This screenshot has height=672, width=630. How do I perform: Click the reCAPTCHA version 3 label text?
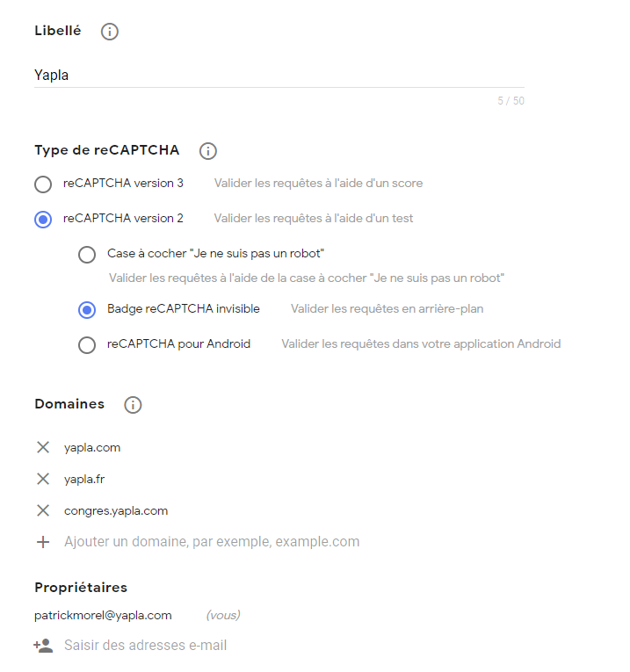(123, 183)
